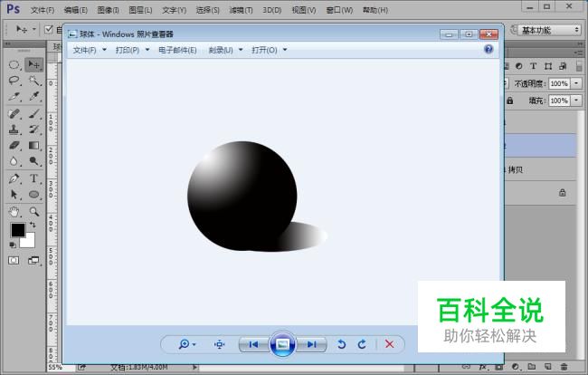Image resolution: width=588 pixels, height=375 pixels.
Task: Click the rotate clockwise button in viewer
Action: [362, 344]
